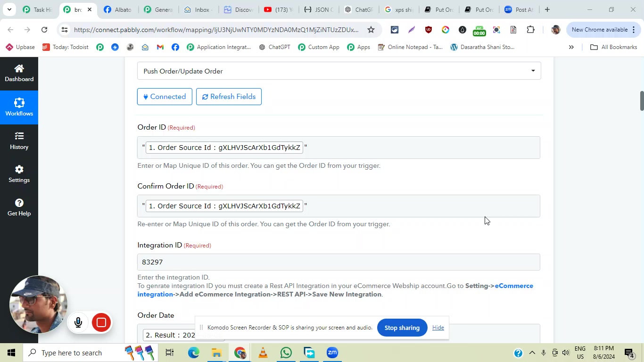Click the Get Help icon
The image size is (644, 362).
19,207
